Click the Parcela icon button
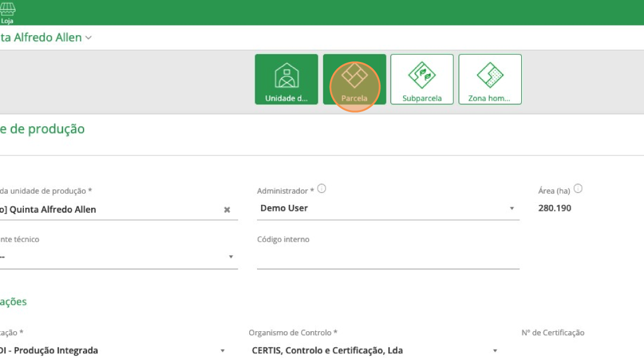Image resolution: width=644 pixels, height=358 pixels. point(354,79)
